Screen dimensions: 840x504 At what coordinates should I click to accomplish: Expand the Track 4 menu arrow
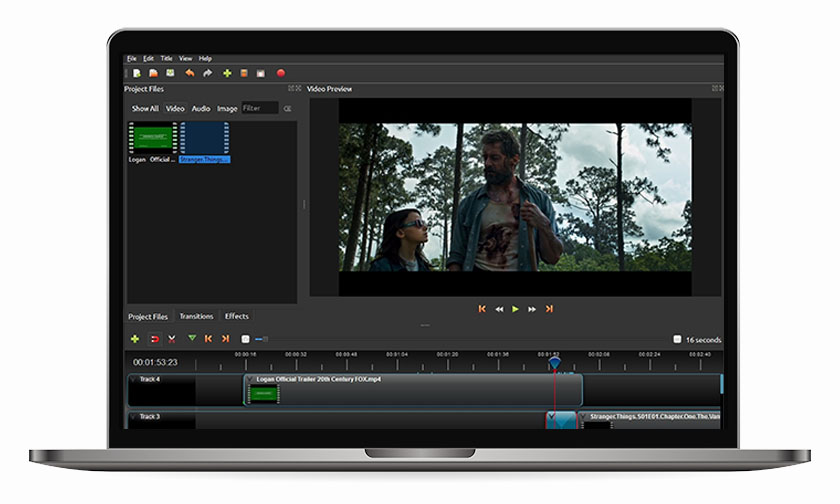click(x=133, y=379)
